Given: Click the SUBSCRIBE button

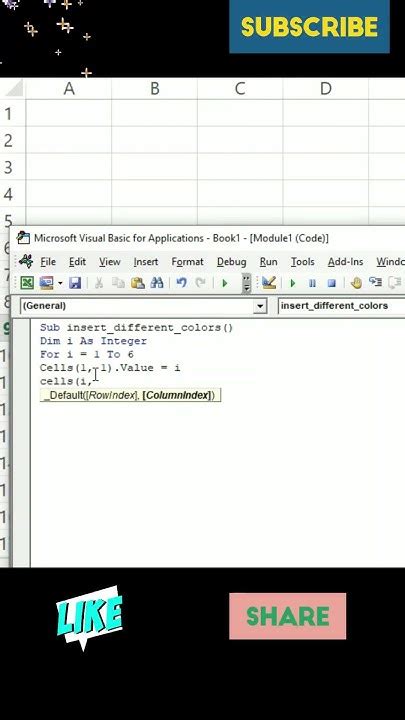Looking at the screenshot, I should (x=309, y=27).
